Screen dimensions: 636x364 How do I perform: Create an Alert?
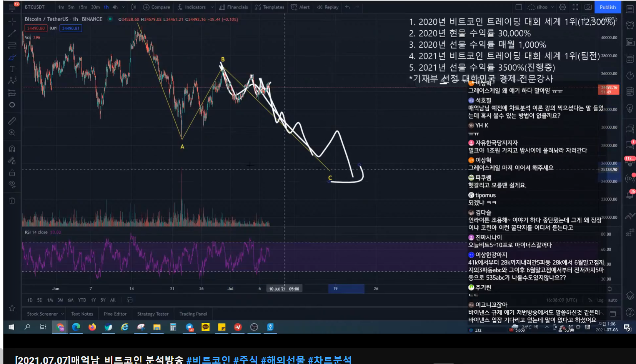[x=300, y=7]
